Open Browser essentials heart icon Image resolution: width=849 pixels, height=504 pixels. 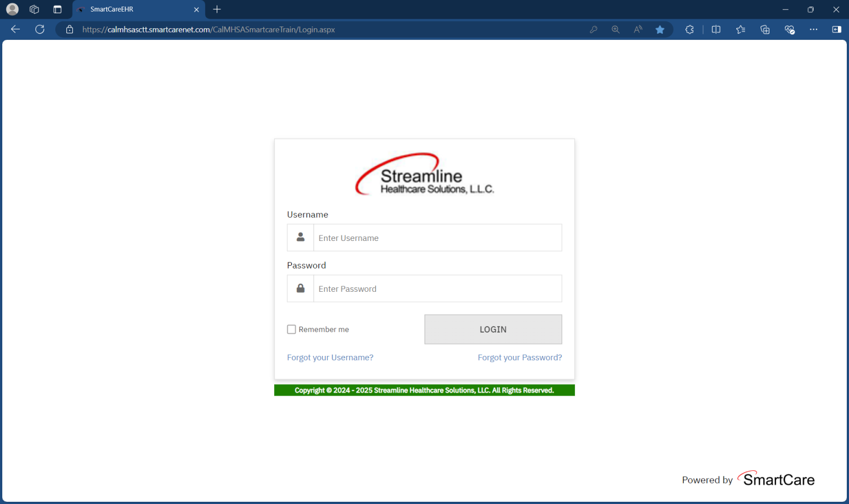coord(789,29)
